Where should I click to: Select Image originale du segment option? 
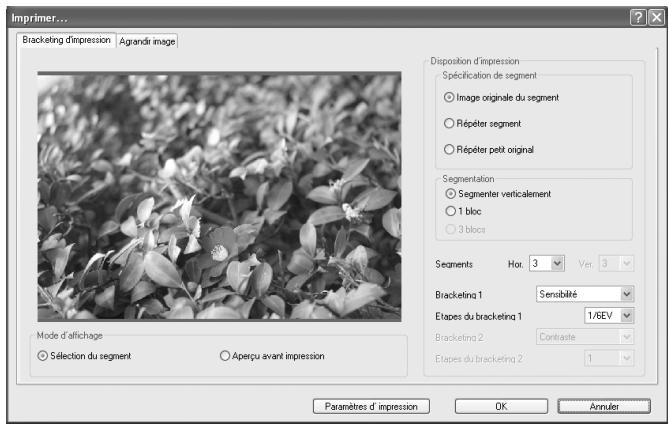click(501, 98)
